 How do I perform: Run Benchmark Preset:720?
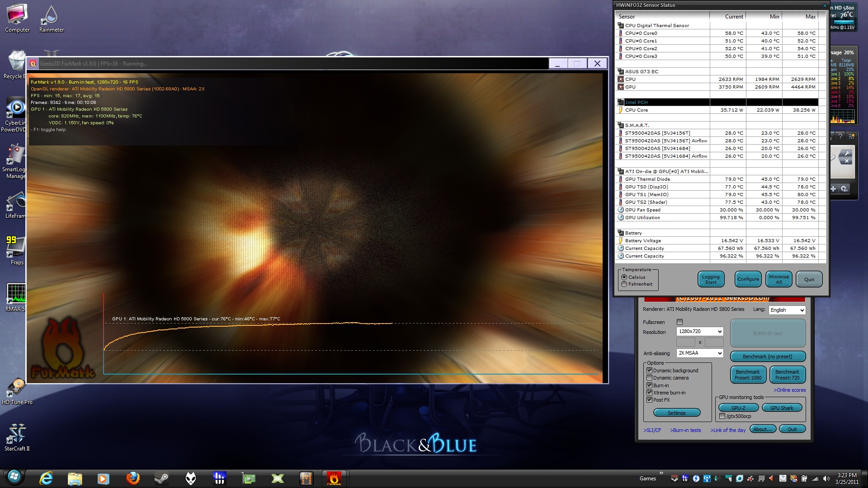tap(788, 375)
